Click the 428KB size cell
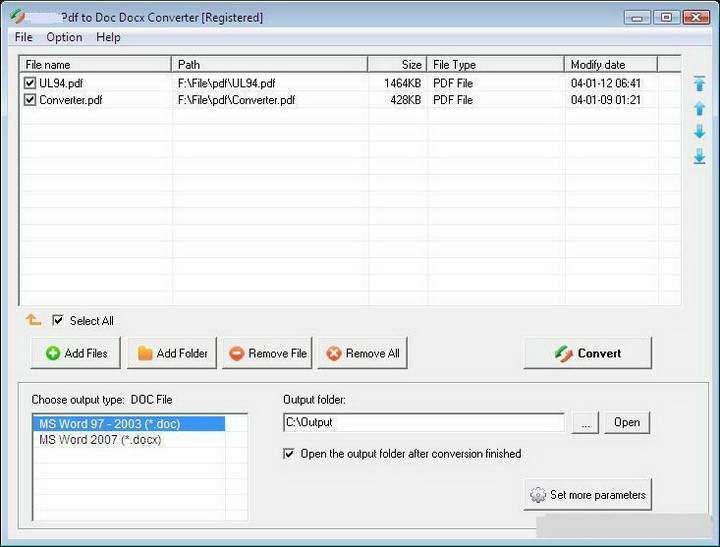This screenshot has height=547, width=720. click(x=406, y=100)
